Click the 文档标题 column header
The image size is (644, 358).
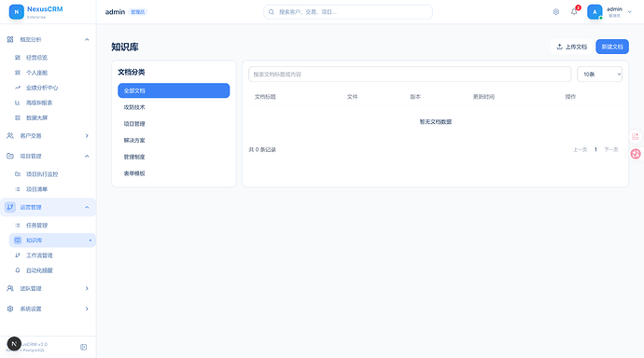click(x=265, y=97)
